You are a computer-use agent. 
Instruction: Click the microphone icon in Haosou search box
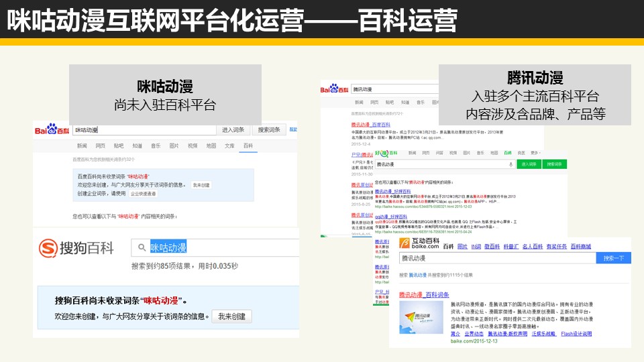tap(511, 164)
